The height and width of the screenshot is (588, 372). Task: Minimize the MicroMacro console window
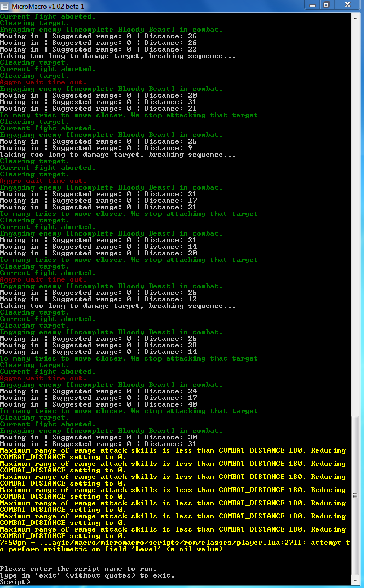pyautogui.click(x=311, y=5)
